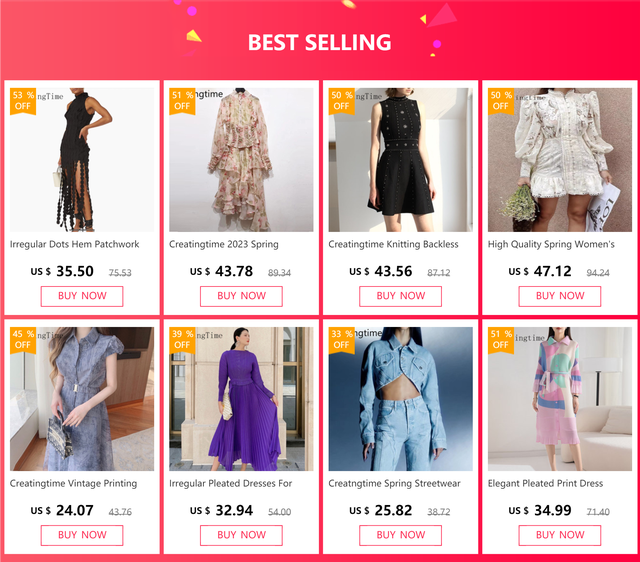Open the Creatngtime Spring Streetwear title link
Viewport: 640px width, 562px height.
tap(394, 483)
